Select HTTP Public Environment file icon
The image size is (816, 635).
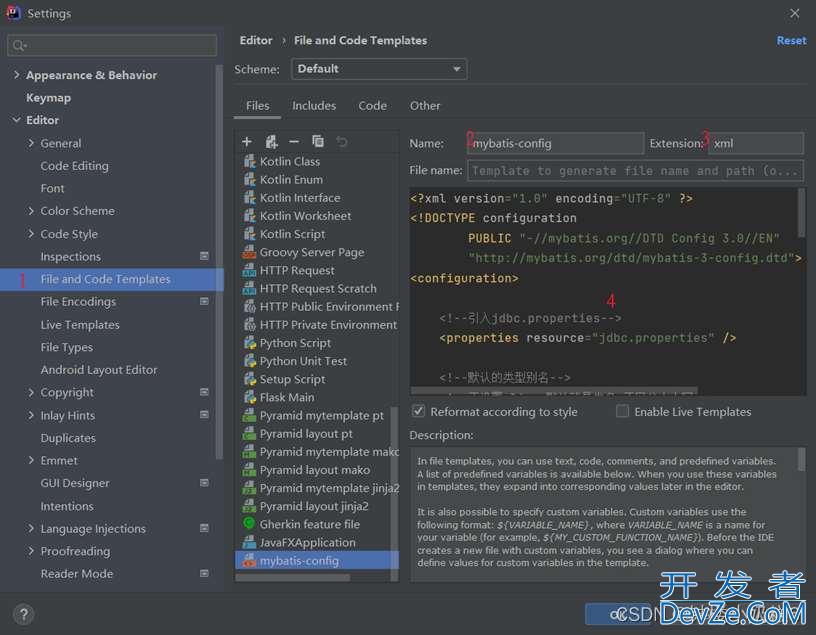(250, 307)
